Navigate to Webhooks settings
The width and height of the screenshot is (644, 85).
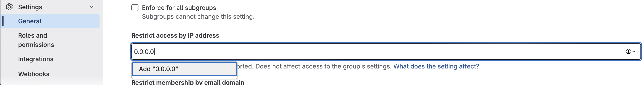34,74
